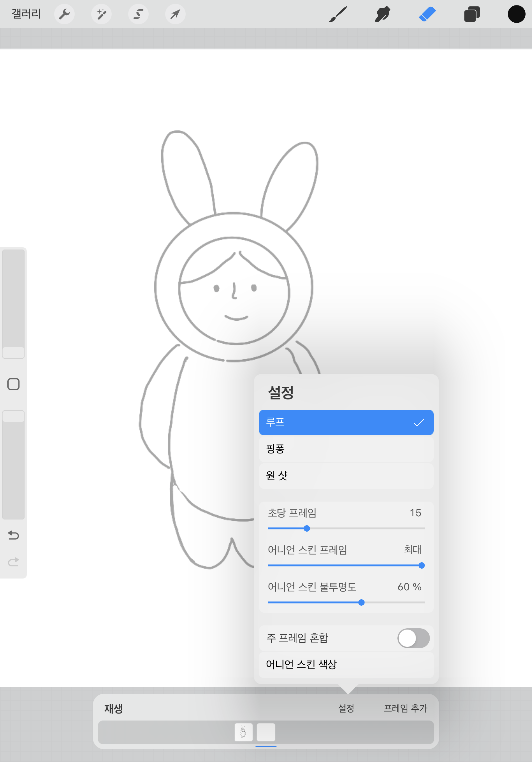Return to 갤러리
Image resolution: width=532 pixels, height=762 pixels.
coord(26,14)
